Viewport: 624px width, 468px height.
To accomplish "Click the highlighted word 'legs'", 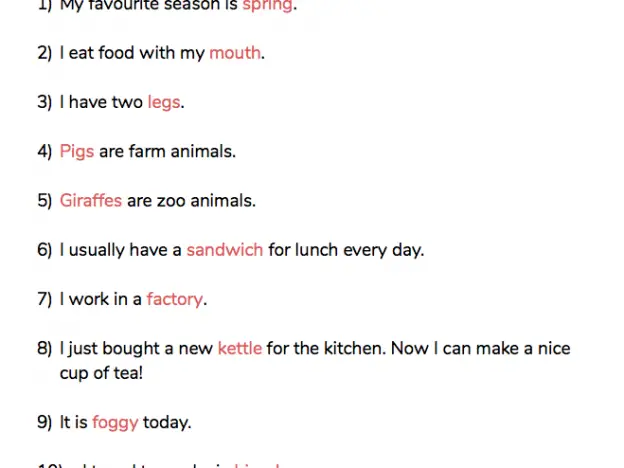I will (x=164, y=103).
